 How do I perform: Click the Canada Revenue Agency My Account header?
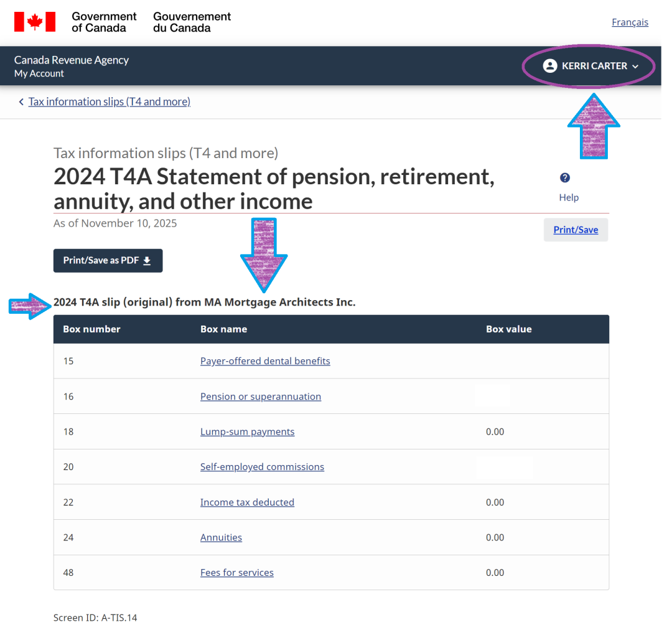click(71, 66)
